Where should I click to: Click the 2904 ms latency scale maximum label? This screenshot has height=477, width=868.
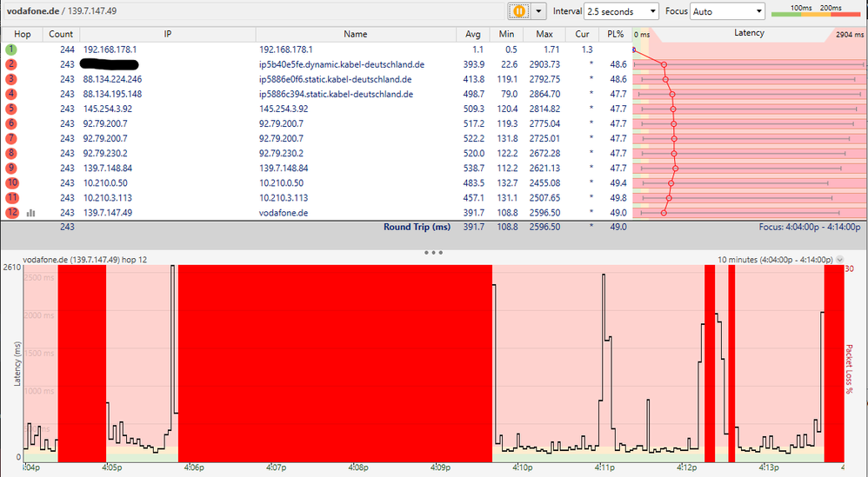(849, 34)
